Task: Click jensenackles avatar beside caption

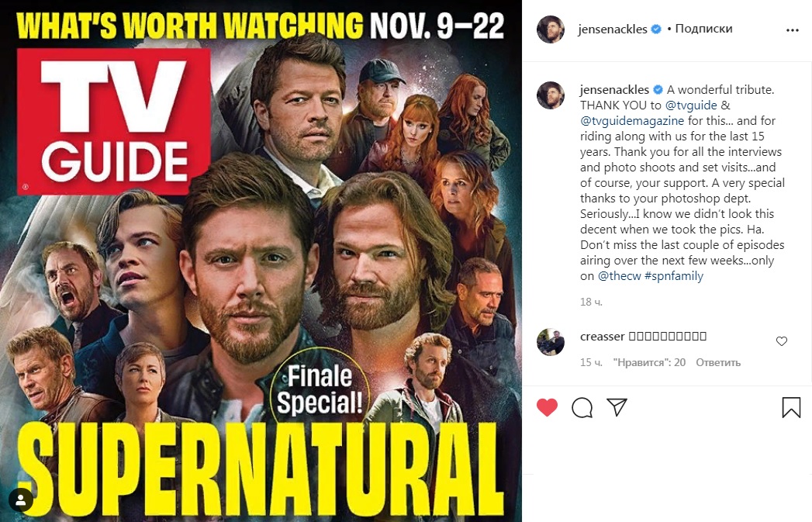Action: point(551,95)
